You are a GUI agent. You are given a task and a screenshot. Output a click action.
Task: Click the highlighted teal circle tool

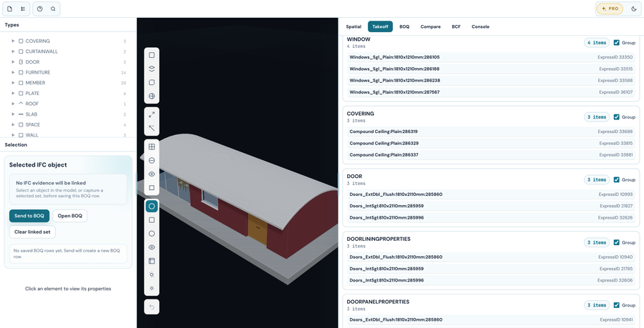(152, 207)
